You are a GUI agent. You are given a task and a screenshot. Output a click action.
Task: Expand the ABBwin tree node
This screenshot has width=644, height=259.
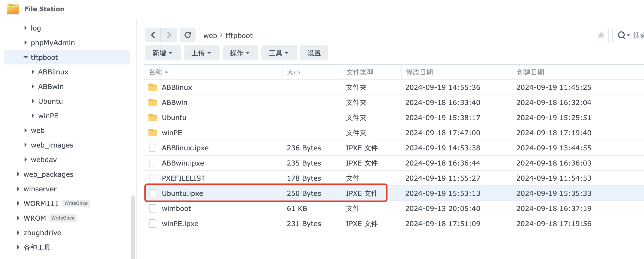point(33,86)
